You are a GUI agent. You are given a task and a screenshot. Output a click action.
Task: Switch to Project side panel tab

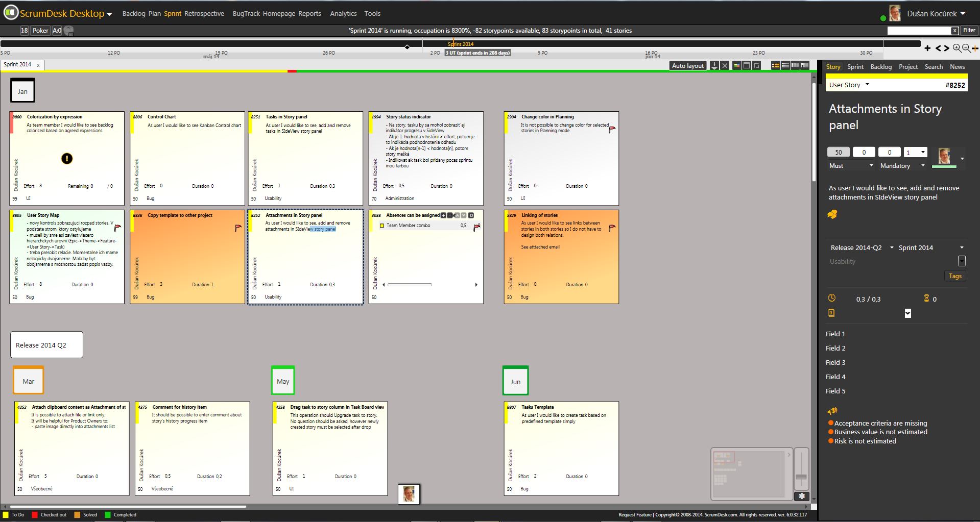click(908, 67)
